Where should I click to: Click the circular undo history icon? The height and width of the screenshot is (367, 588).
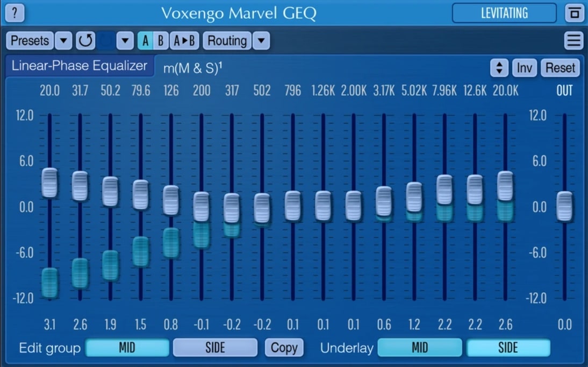click(x=87, y=40)
